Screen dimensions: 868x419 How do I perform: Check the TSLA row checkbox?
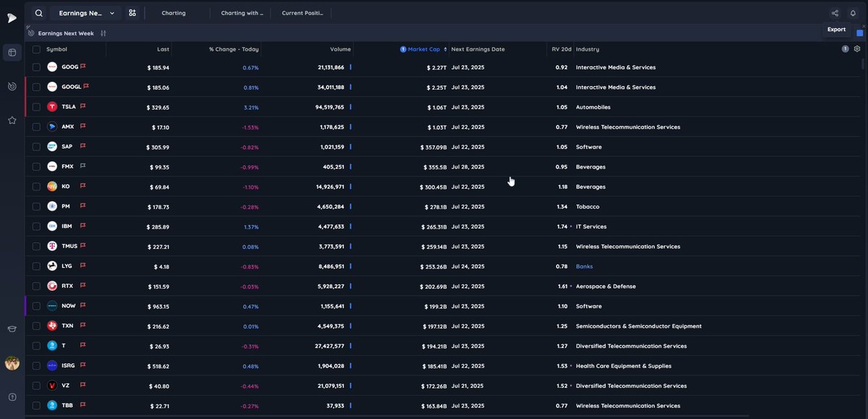36,106
